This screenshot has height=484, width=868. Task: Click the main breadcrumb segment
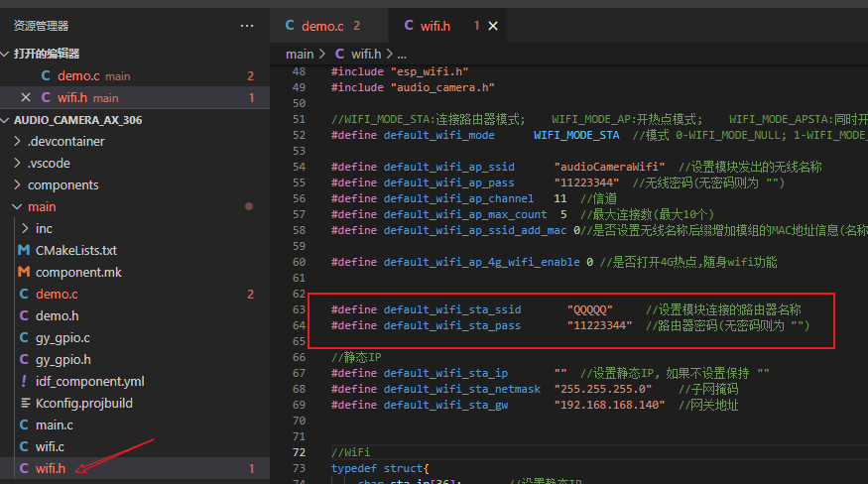(x=300, y=55)
